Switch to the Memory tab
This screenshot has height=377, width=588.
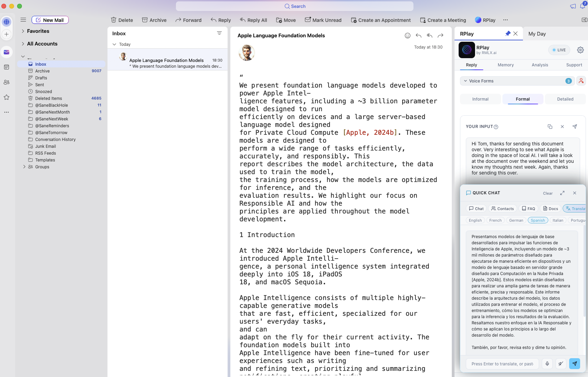click(506, 65)
